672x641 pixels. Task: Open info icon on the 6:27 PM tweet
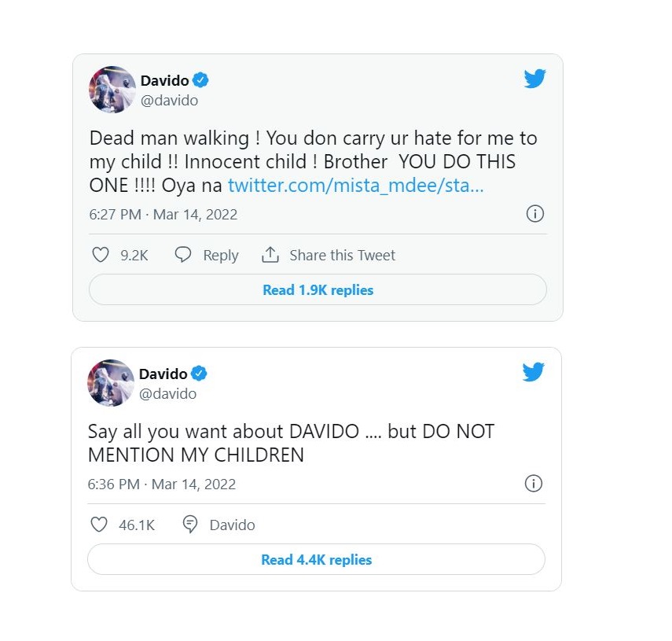point(535,213)
